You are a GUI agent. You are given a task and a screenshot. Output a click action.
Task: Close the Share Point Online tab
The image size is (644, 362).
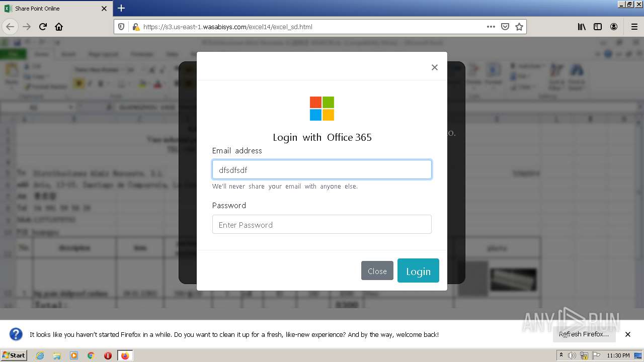[104, 9]
